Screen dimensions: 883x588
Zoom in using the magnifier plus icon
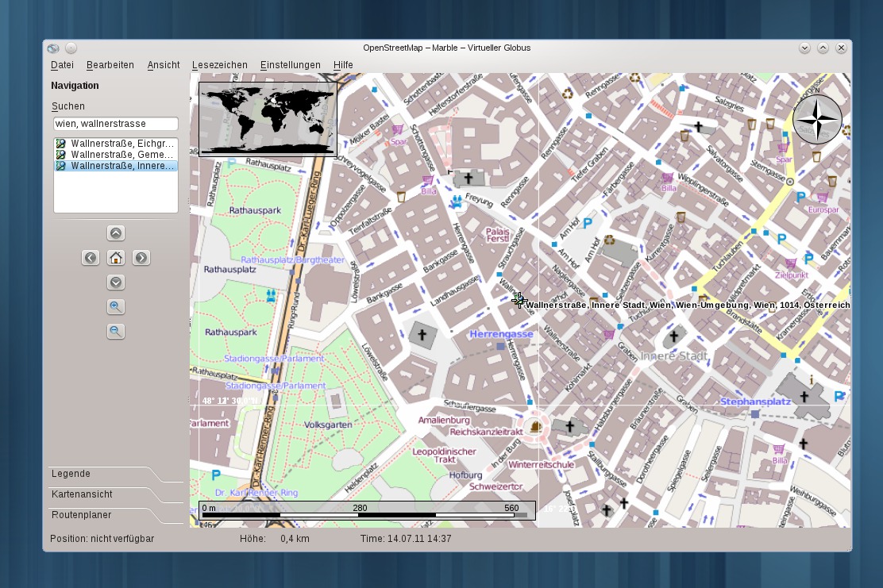point(115,306)
